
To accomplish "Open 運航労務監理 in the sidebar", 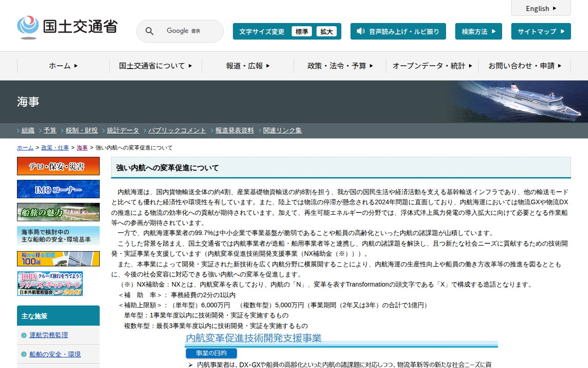I will coord(49,335).
